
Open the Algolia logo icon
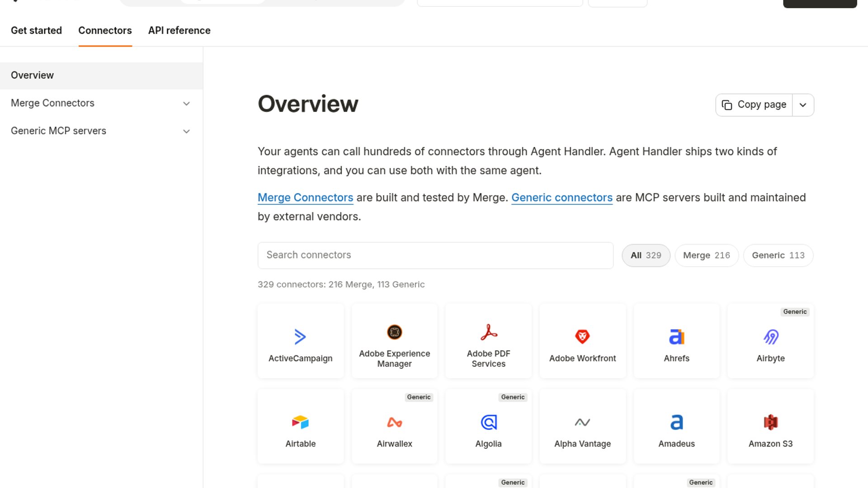(x=488, y=422)
